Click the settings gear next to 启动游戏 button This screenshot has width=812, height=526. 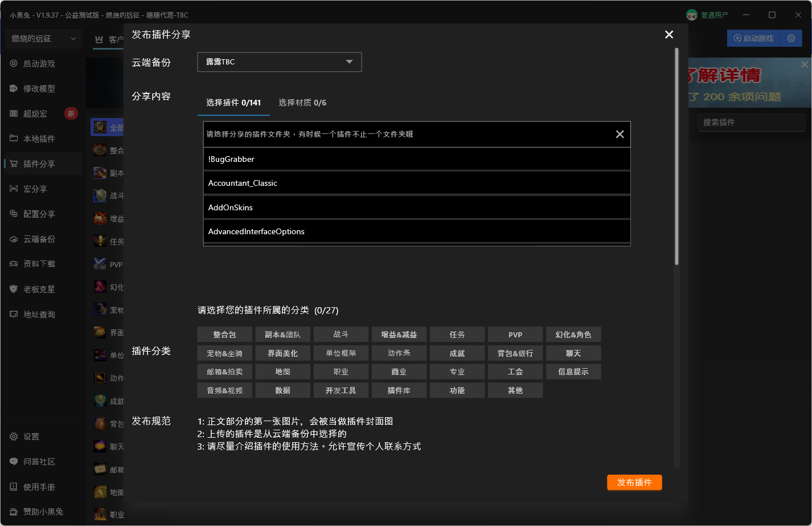(791, 38)
